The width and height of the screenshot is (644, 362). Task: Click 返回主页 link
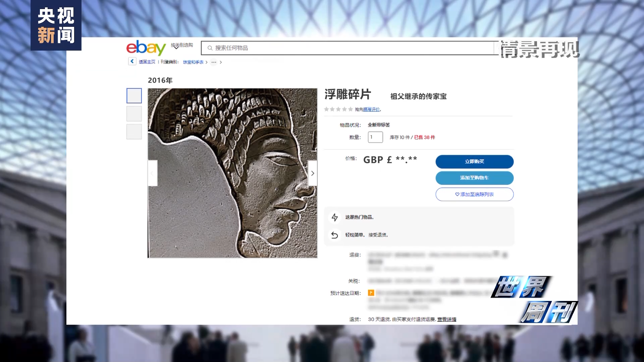(147, 62)
